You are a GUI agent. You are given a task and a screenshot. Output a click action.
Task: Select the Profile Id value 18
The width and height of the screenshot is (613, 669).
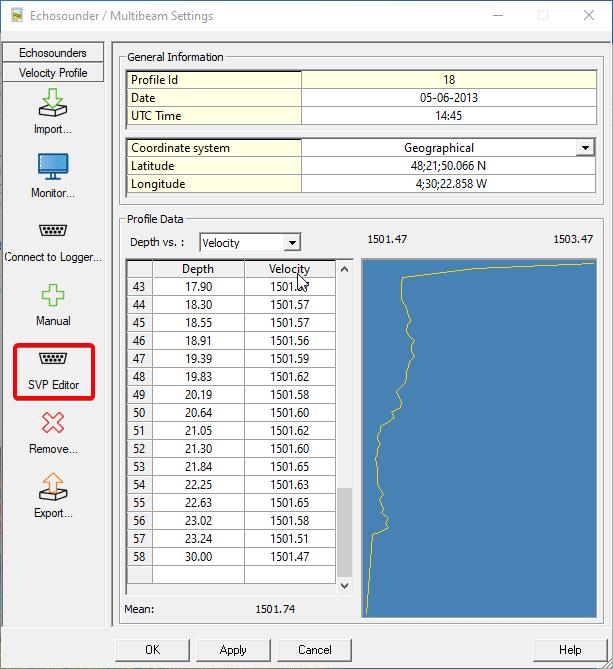coord(448,80)
